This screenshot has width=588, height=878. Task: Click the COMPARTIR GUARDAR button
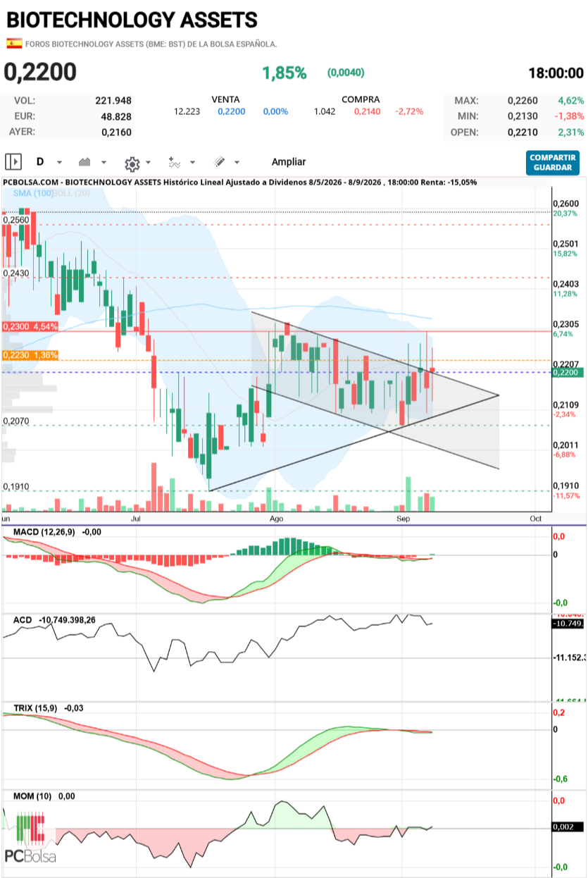[x=553, y=162]
